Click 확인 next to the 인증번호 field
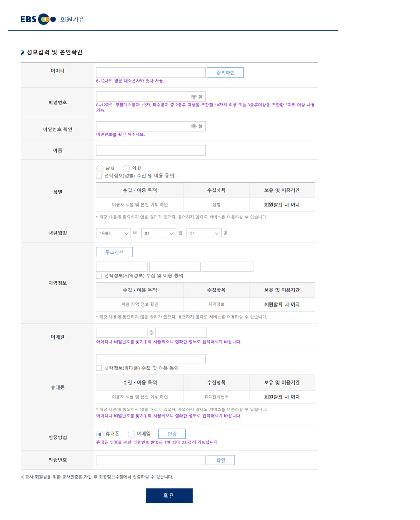420x520 pixels. pyautogui.click(x=220, y=460)
